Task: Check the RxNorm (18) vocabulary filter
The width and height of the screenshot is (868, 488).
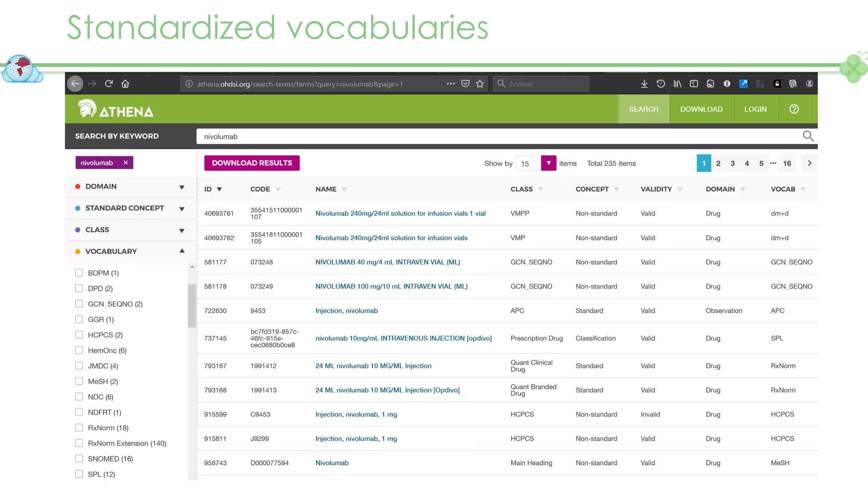Action: 79,428
